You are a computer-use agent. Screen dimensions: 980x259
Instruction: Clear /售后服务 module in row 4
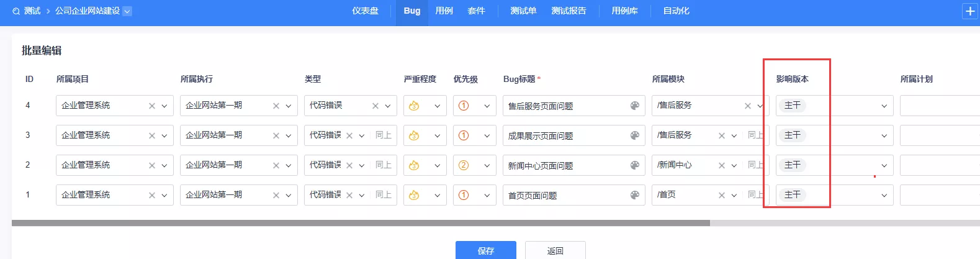point(748,106)
